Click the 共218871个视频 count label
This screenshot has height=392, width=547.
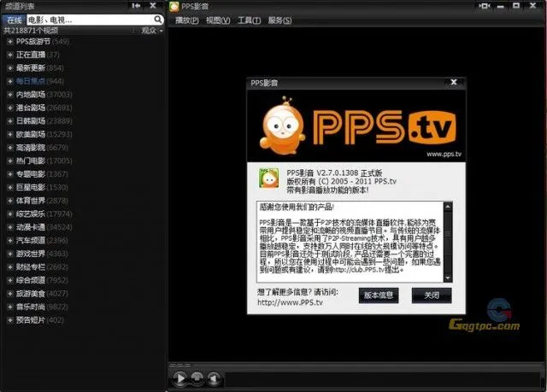point(31,31)
